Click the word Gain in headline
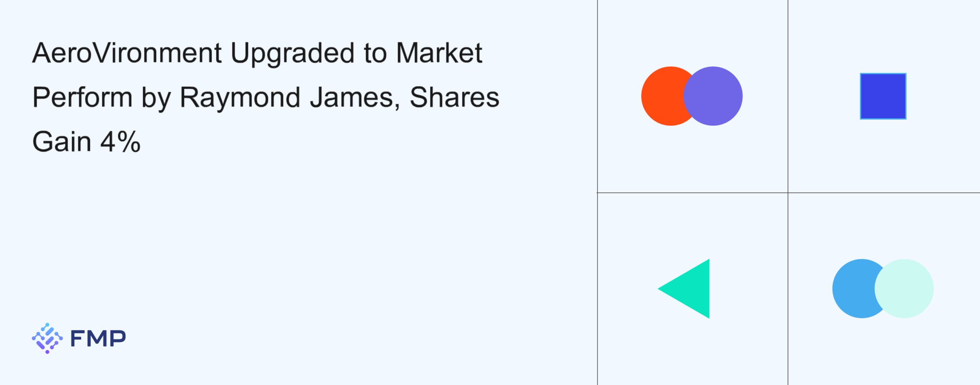Screen dimensions: 980x385 [62, 142]
